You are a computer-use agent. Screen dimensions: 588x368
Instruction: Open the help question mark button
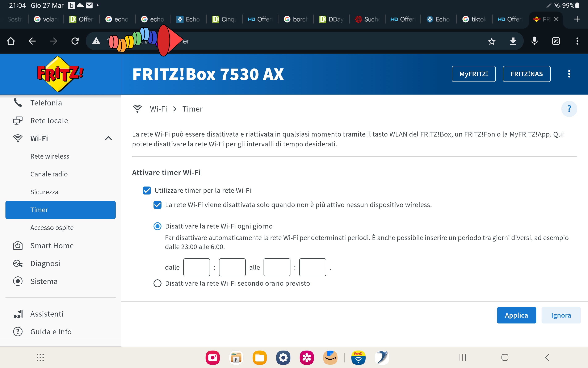coord(569,109)
